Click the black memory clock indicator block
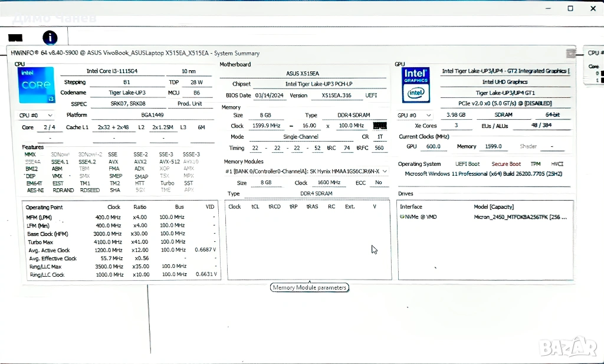Image resolution: width=604 pixels, height=364 pixels. (x=380, y=126)
